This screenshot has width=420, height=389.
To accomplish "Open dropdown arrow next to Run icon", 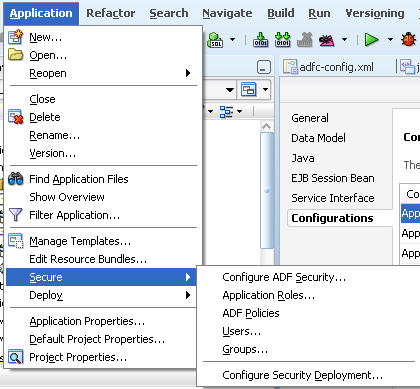I will point(390,40).
